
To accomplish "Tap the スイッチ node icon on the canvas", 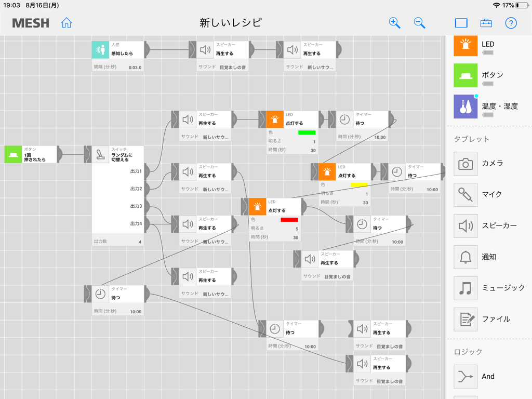I will [x=100, y=154].
